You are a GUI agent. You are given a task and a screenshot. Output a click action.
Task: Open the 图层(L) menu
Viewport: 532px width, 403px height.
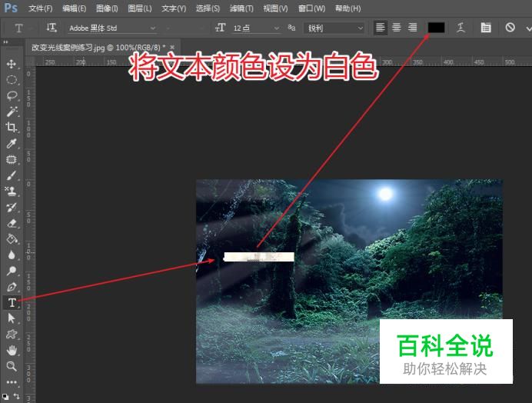[x=139, y=8]
